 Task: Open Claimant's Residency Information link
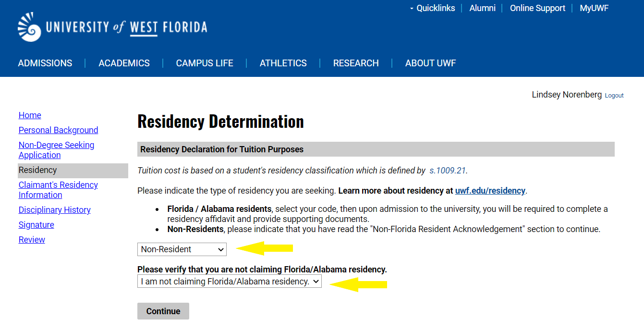click(x=58, y=190)
